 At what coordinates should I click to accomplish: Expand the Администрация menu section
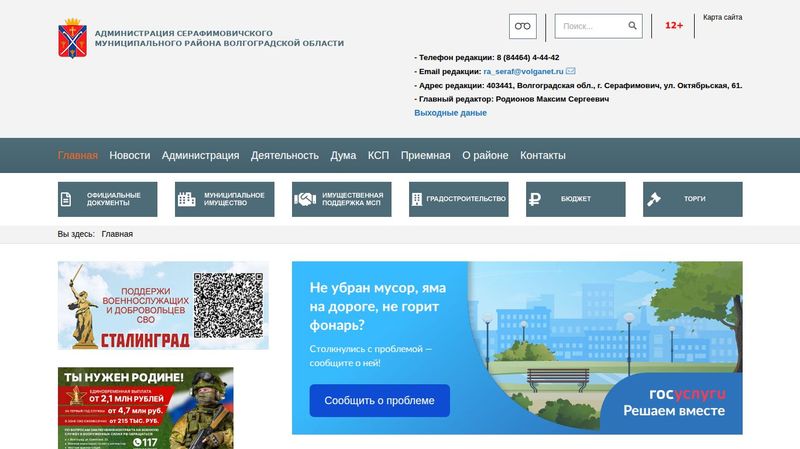(x=200, y=156)
